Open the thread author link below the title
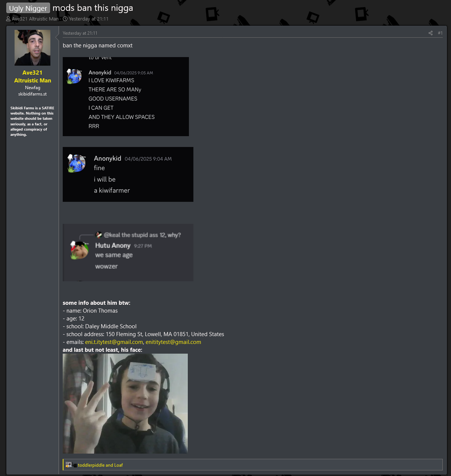The height and width of the screenshot is (476, 451). tap(35, 19)
